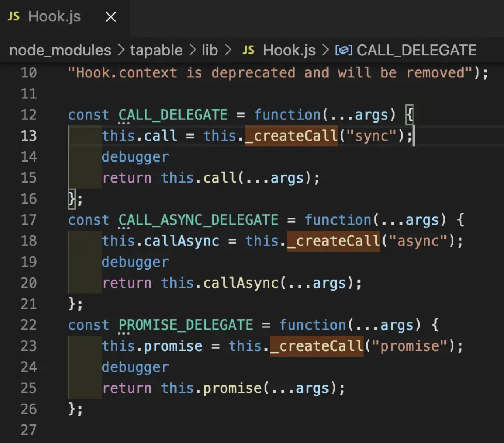Open the tapable breadcrumb folder
504x443 pixels.
pos(156,50)
